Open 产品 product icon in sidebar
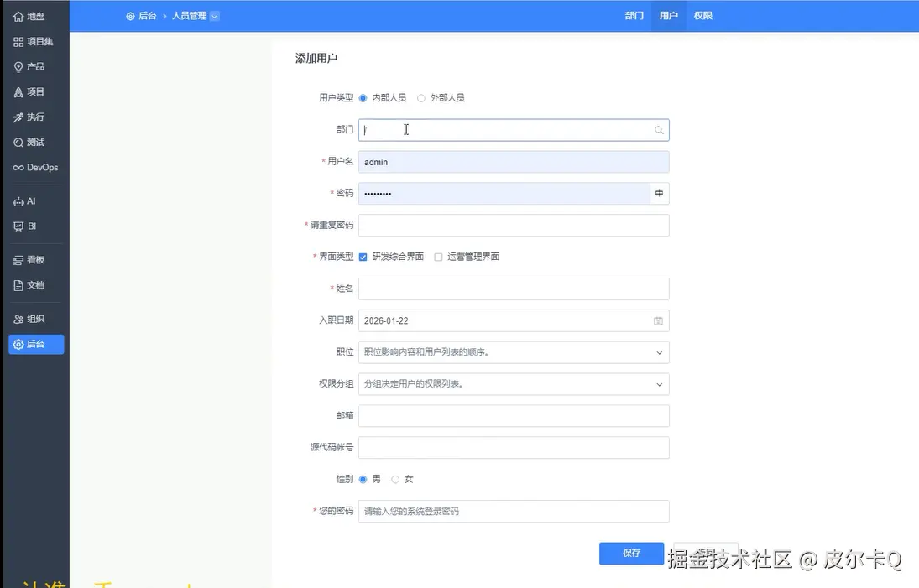Image resolution: width=919 pixels, height=588 pixels. [x=18, y=67]
